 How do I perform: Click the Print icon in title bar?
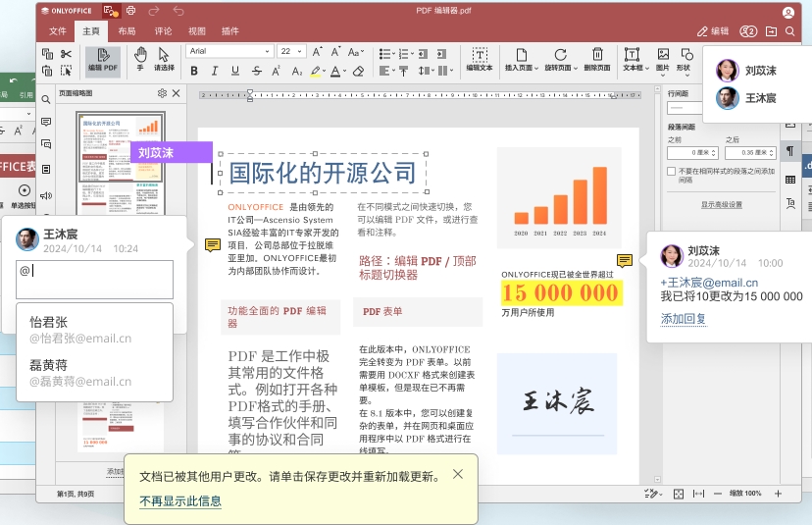[x=131, y=11]
